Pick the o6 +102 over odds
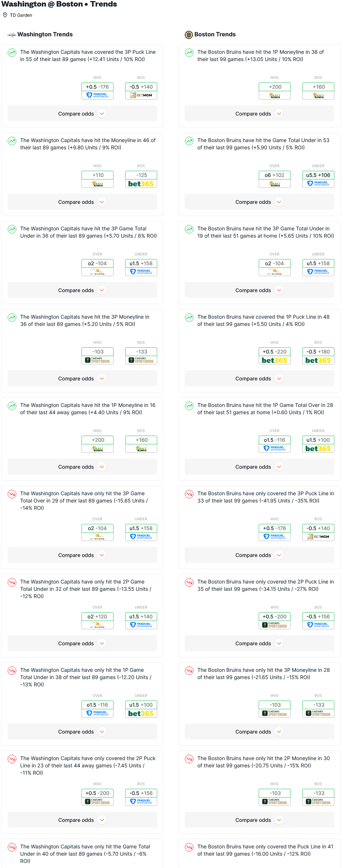 coord(274,175)
